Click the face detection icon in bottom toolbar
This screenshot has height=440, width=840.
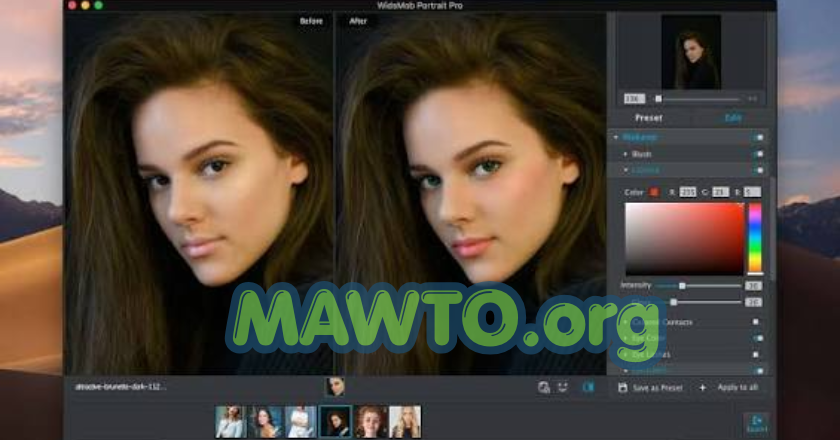544,387
